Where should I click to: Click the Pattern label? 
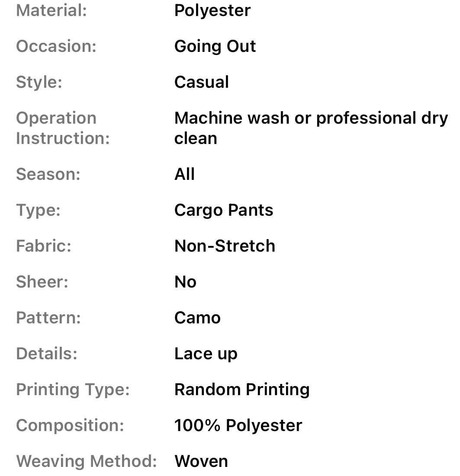[x=48, y=318]
